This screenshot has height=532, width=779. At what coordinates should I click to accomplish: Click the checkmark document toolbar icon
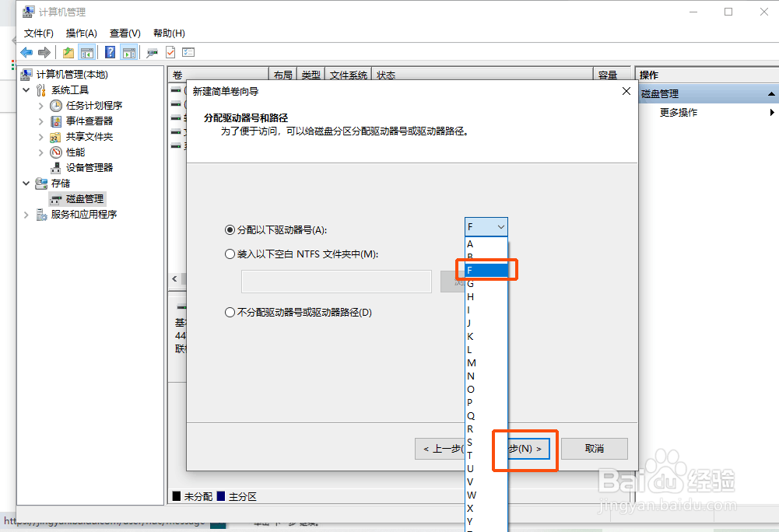click(170, 52)
